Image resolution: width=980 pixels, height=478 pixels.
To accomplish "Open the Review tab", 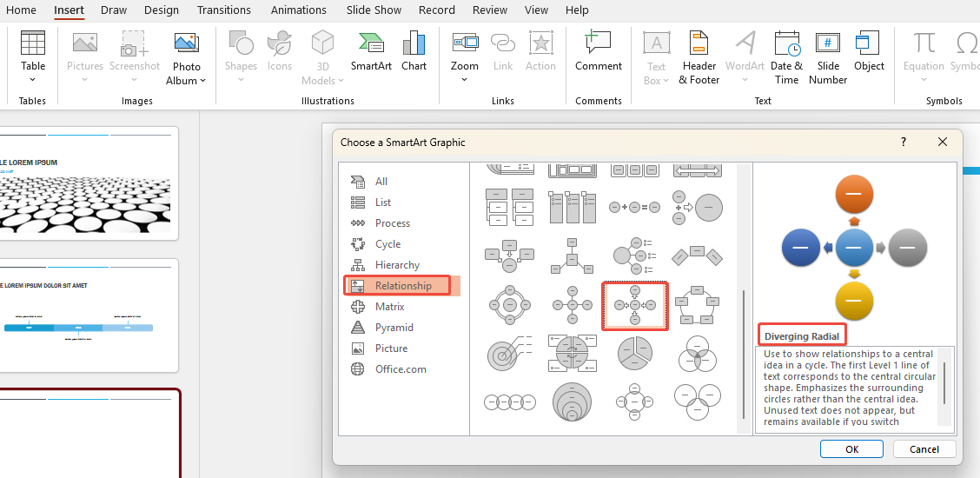I will [490, 10].
